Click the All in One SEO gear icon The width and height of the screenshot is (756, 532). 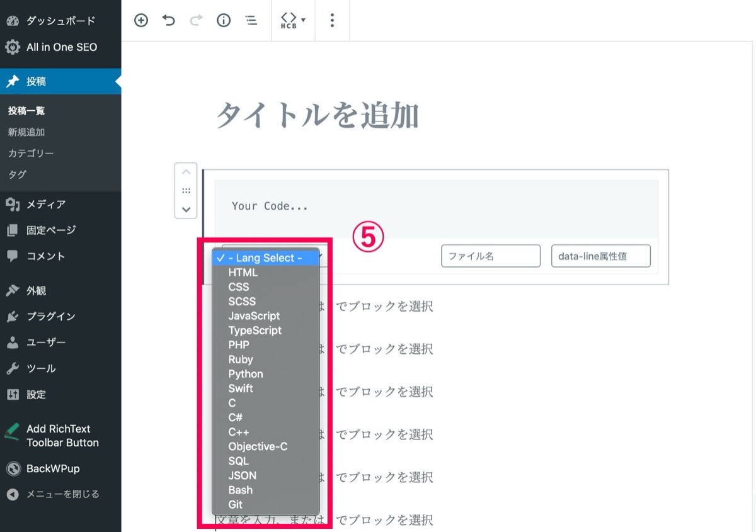pos(13,47)
